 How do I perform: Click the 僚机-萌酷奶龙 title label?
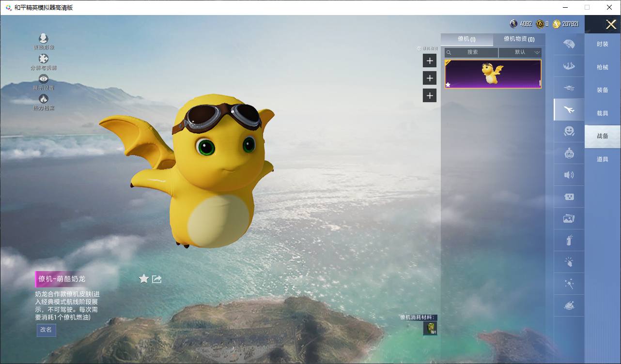[62, 279]
